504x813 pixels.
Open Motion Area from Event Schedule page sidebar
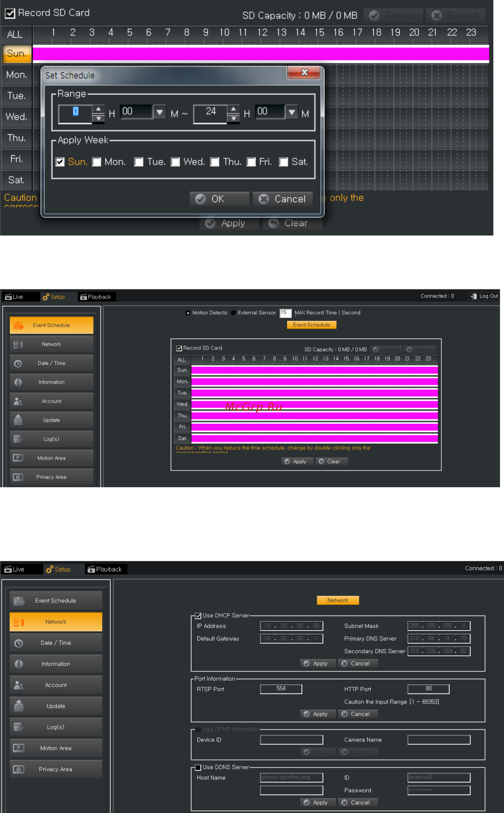pos(51,458)
